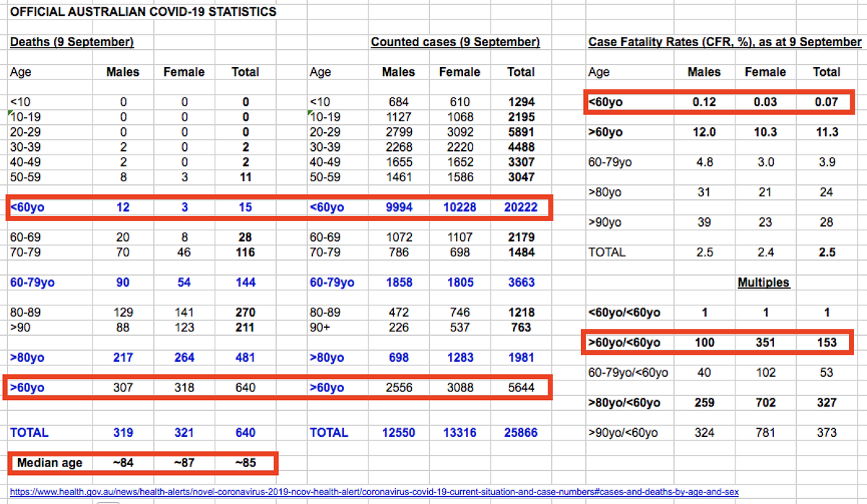Select the '4488' cases cell
Viewport: 867px width, 504px height.
pyautogui.click(x=520, y=147)
